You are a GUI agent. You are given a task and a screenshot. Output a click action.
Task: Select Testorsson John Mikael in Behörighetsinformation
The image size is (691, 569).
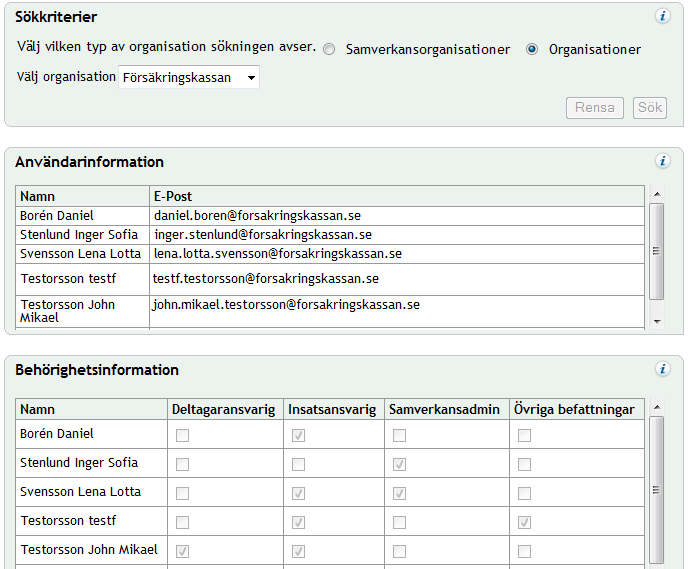pos(330,550)
